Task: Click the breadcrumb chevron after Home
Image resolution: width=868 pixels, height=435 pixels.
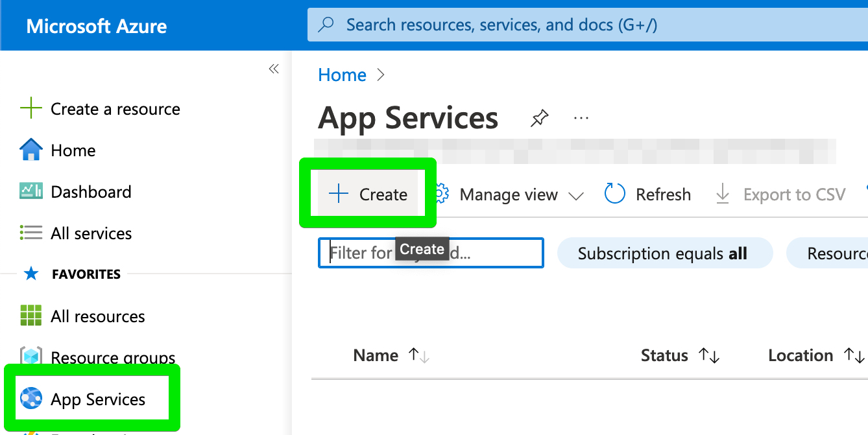Action: point(381,75)
